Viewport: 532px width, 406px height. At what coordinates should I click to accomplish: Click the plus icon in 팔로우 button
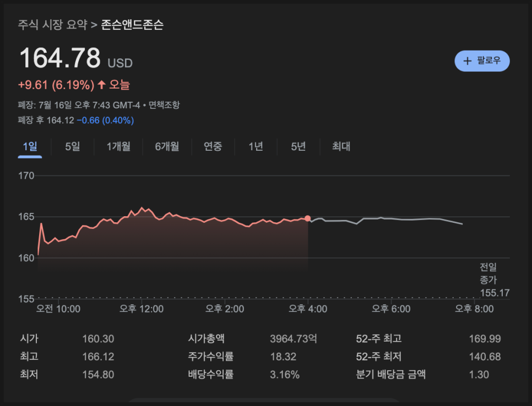[x=468, y=61]
